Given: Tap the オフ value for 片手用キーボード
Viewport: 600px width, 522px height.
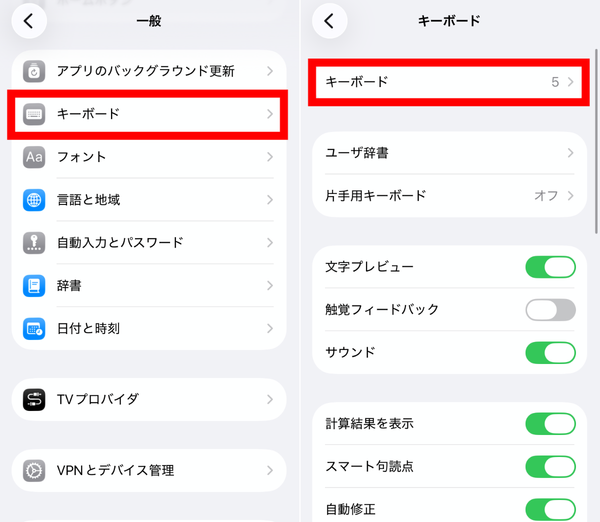Looking at the screenshot, I should tap(546, 196).
